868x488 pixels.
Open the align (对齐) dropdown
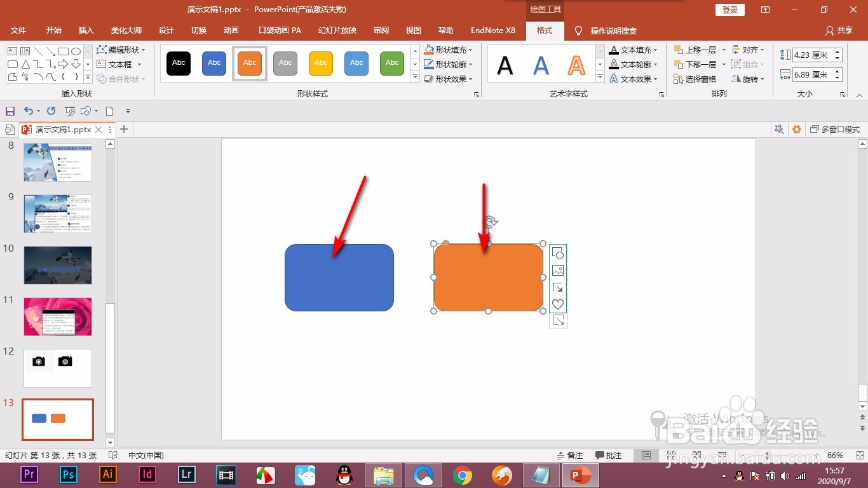[x=749, y=50]
